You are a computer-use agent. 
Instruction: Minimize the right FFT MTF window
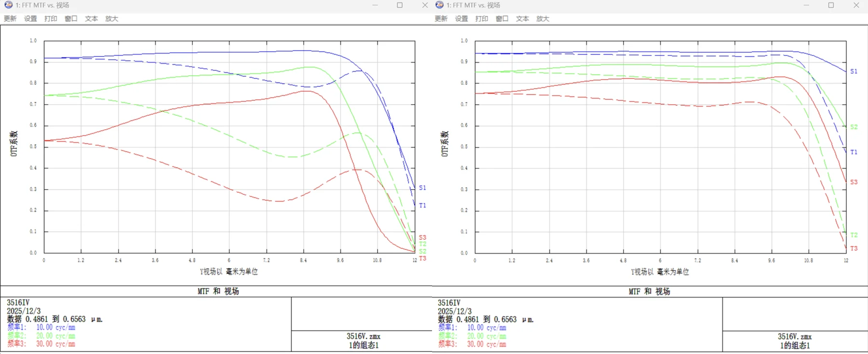pyautogui.click(x=806, y=5)
